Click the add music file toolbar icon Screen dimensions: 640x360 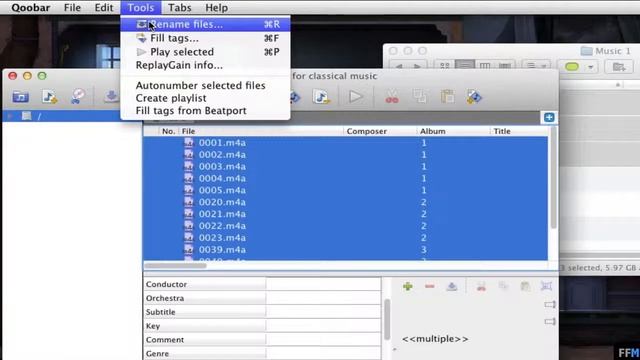click(x=49, y=97)
